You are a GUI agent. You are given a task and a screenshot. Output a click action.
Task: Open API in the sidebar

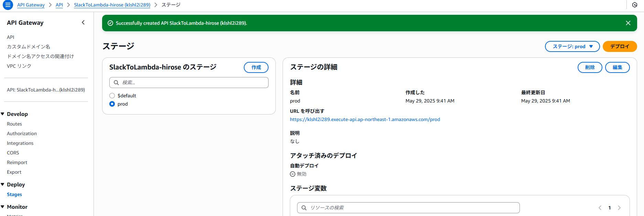point(11,37)
